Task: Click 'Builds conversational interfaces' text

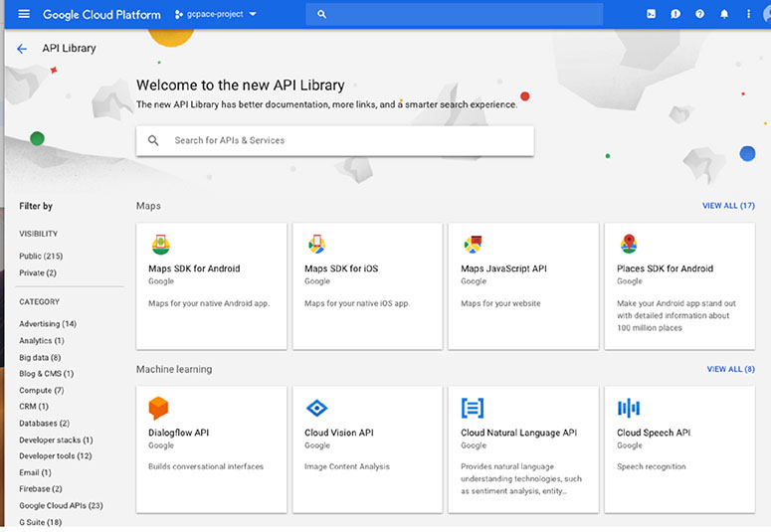Action: pyautogui.click(x=206, y=466)
